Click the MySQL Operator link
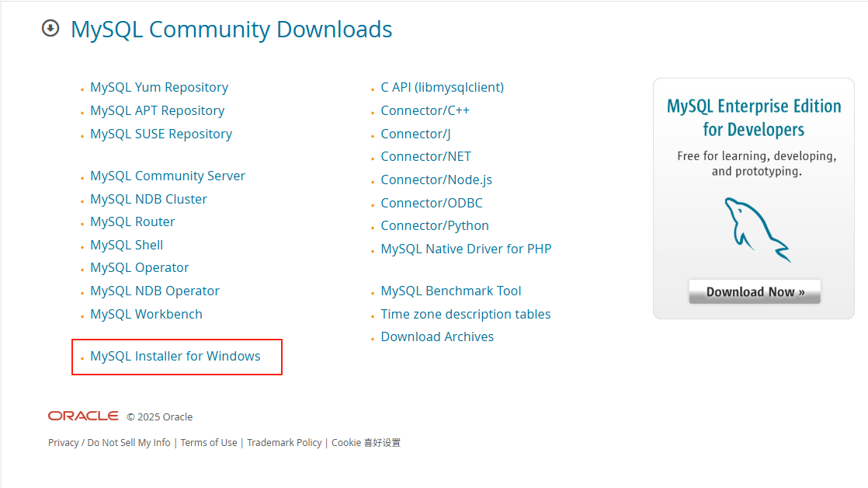The width and height of the screenshot is (868, 488). click(140, 267)
